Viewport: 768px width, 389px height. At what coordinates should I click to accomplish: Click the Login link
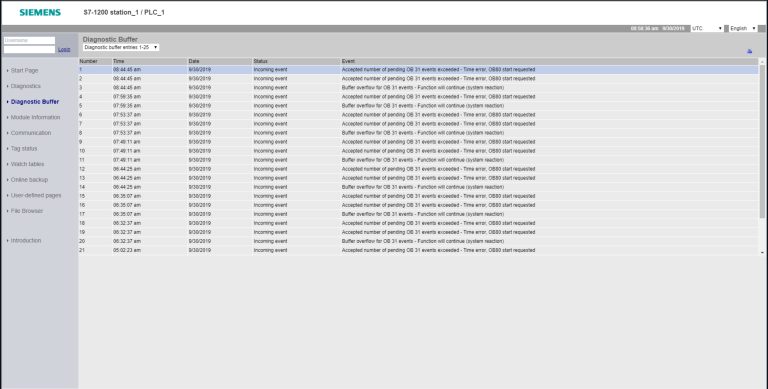click(x=64, y=49)
